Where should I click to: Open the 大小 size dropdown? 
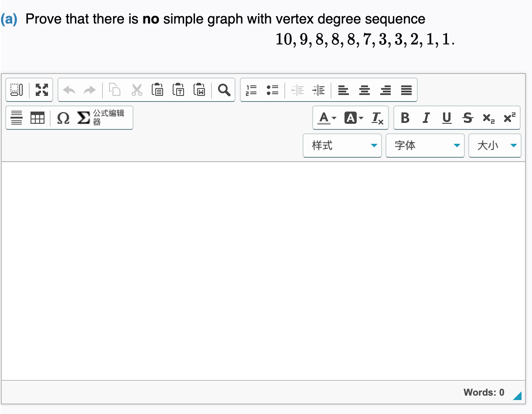[495, 146]
